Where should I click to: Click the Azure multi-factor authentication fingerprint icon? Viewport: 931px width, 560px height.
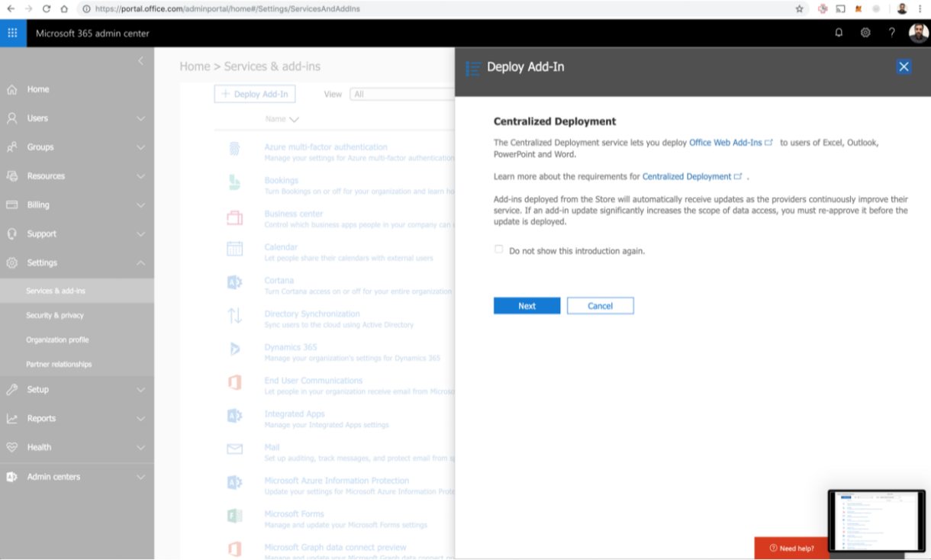click(235, 149)
